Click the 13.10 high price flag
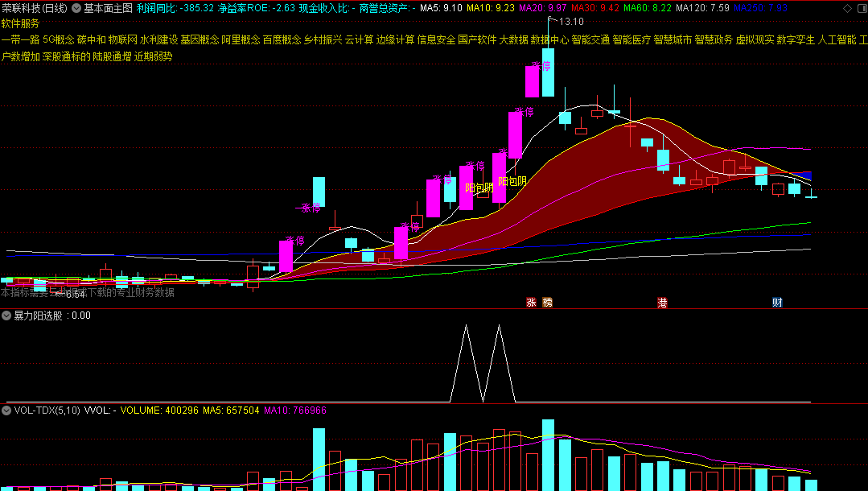The width and height of the screenshot is (868, 491). [x=571, y=22]
